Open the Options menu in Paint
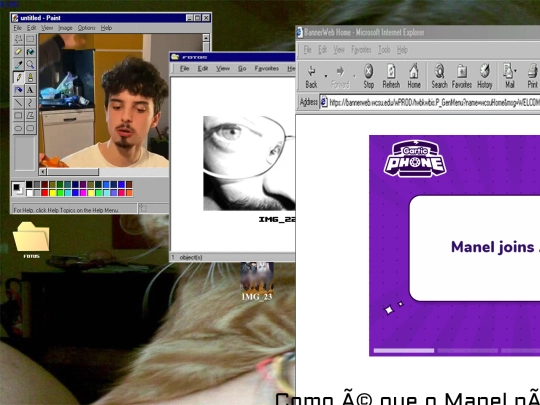The image size is (540, 405). (x=86, y=28)
